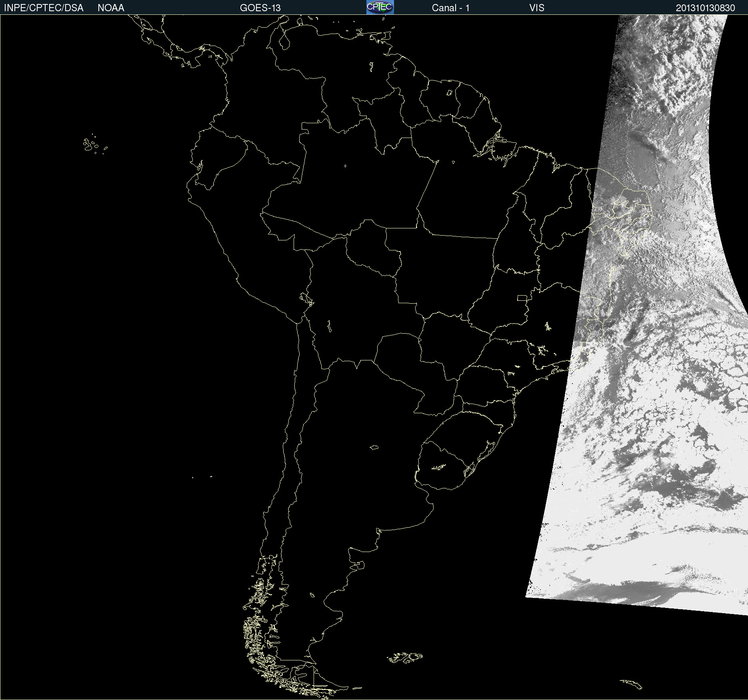Click the INPE/CPTEC/DSA header label

(44, 8)
